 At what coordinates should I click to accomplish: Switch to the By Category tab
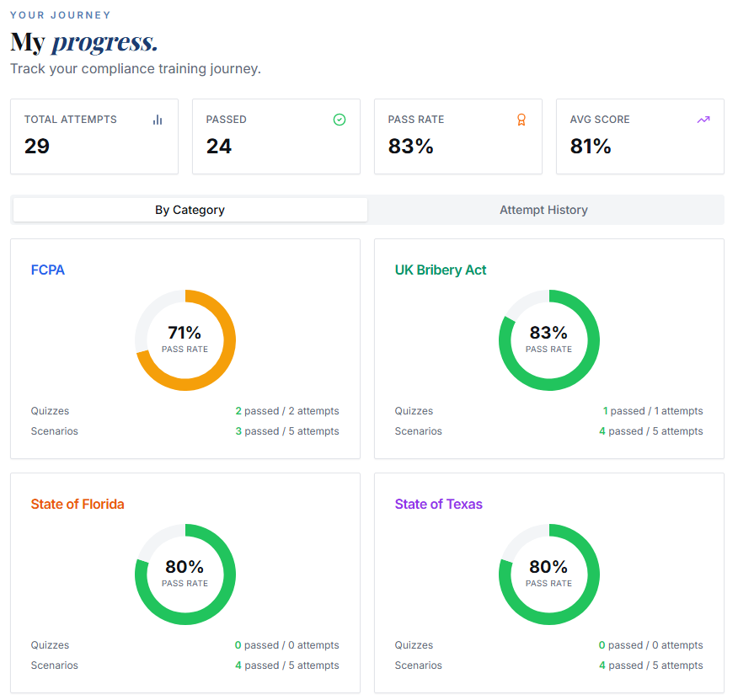(190, 210)
